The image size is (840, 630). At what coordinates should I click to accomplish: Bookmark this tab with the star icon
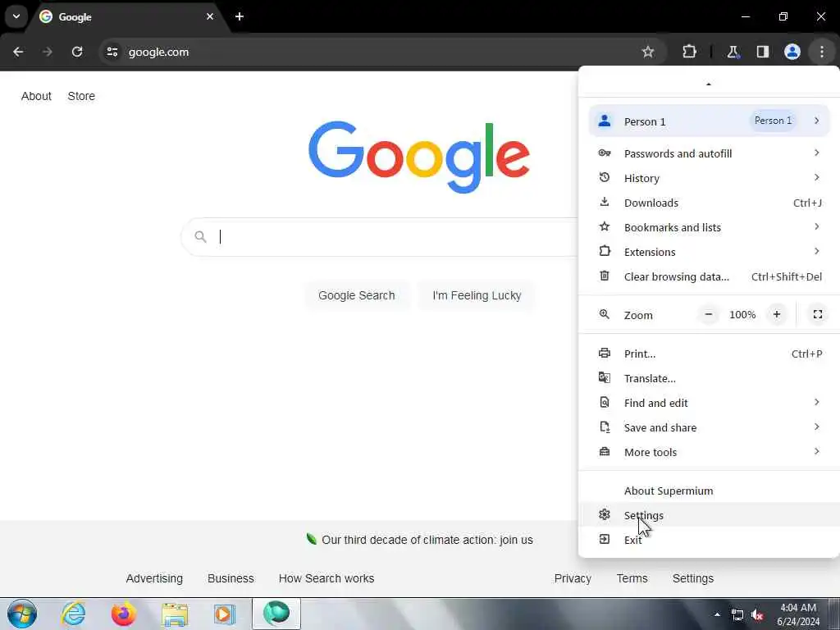click(648, 52)
